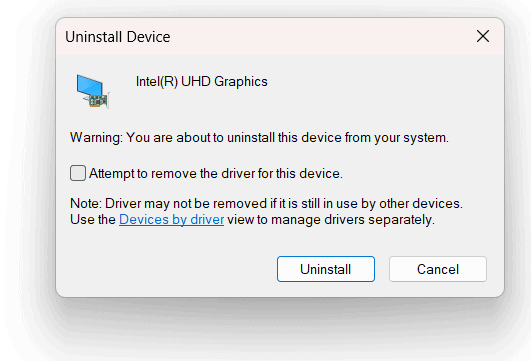The image size is (531, 361).
Task: Select the Intel(R) UHD Graphics device name
Action: pos(201,82)
